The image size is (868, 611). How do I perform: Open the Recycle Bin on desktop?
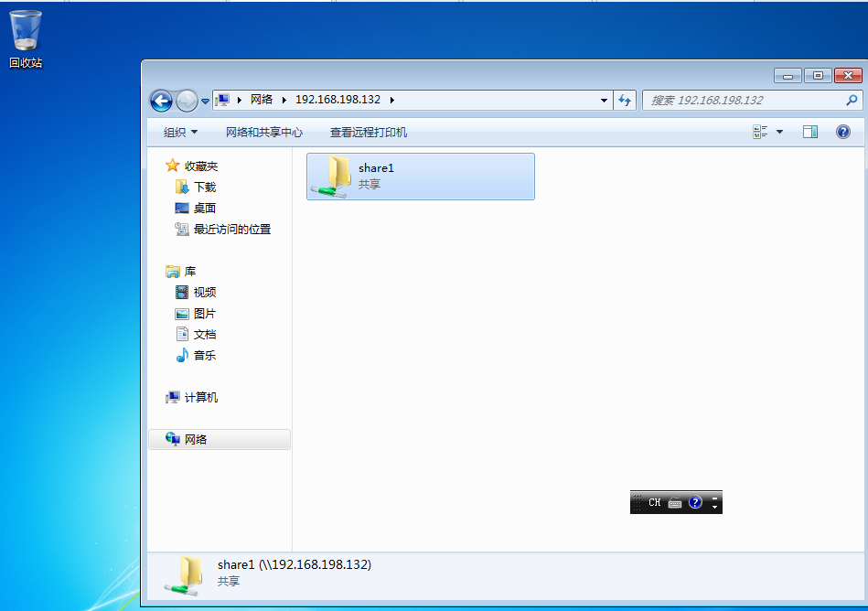26,38
